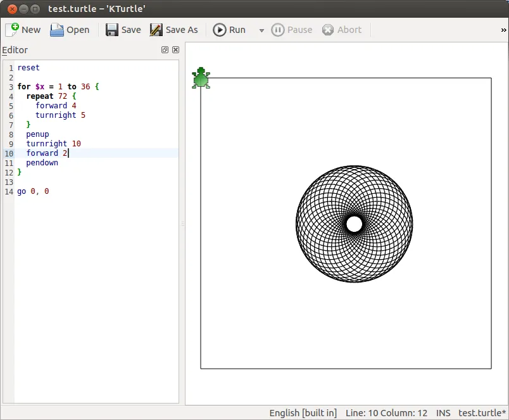Run the script with the play icon
The height and width of the screenshot is (420, 509).
(220, 30)
